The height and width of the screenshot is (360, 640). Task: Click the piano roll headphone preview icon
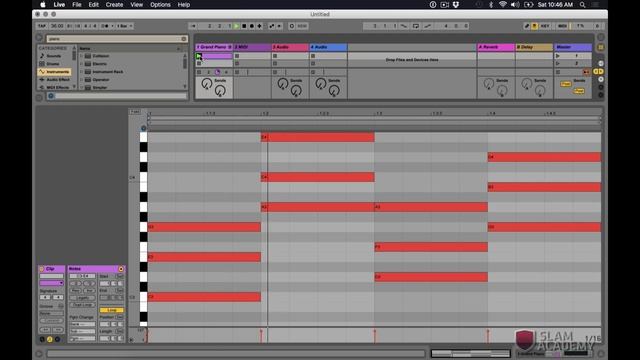(x=143, y=128)
